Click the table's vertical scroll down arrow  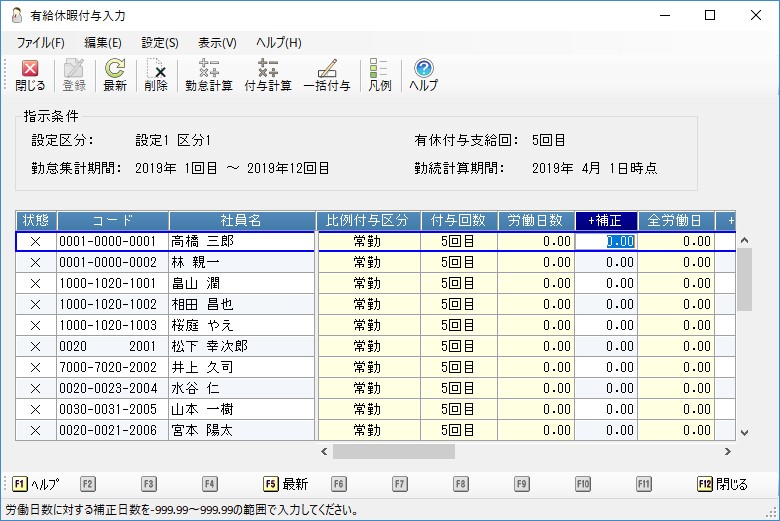click(x=744, y=432)
